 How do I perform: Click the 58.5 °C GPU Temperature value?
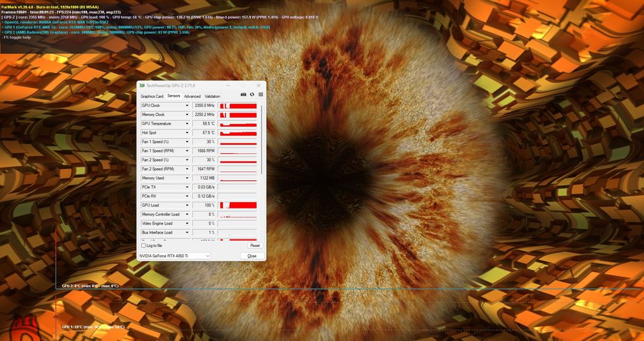point(204,124)
